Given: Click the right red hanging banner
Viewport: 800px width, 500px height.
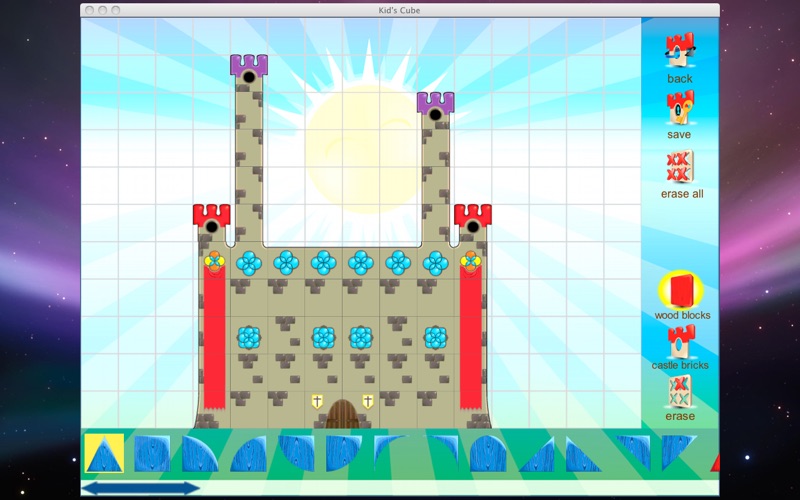Looking at the screenshot, I should [470, 338].
